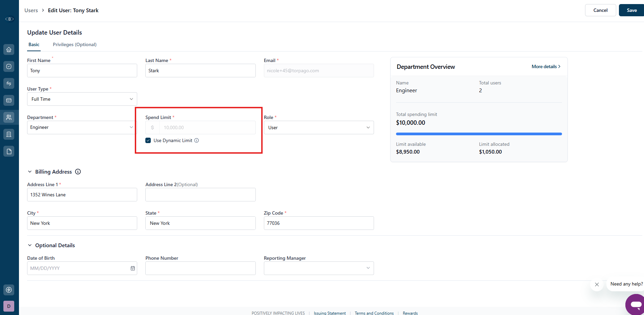Viewport: 644px width, 315px height.
Task: Open the Home icon in sidebar
Action: coord(9,50)
